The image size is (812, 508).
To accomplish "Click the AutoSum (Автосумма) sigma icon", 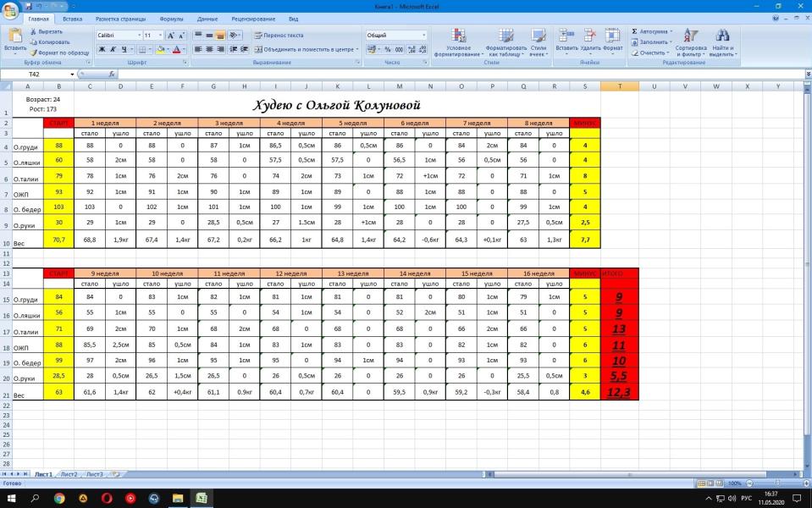I will [x=635, y=31].
